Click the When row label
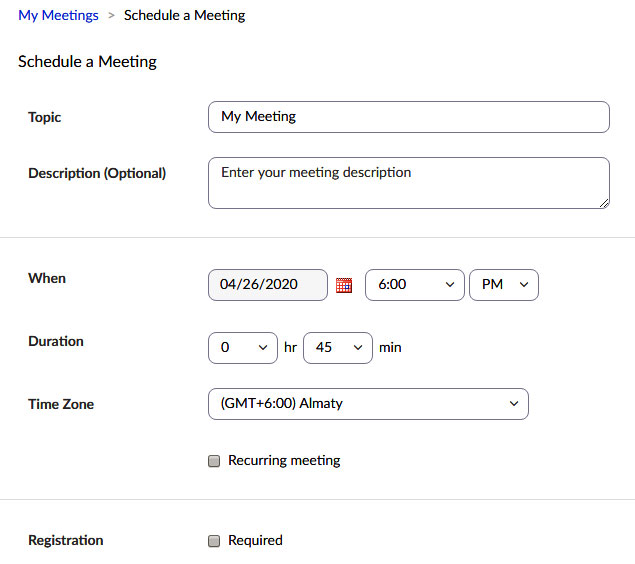 click(x=47, y=278)
